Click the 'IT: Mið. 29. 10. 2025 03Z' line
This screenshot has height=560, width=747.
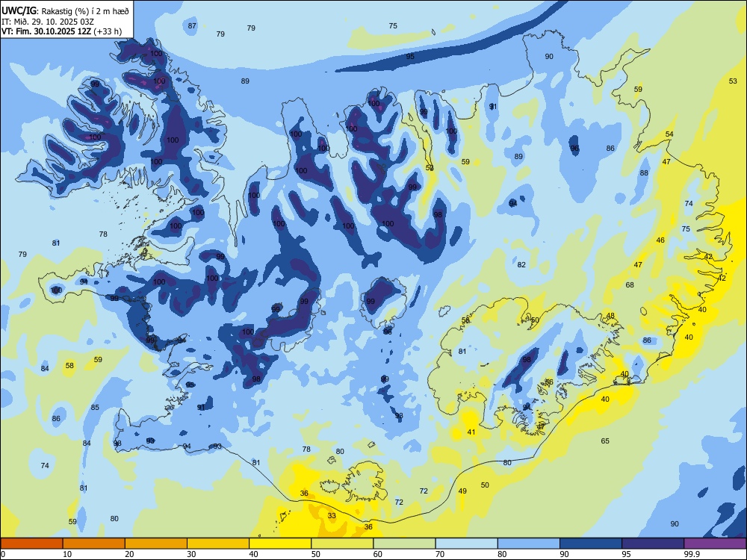[48, 22]
